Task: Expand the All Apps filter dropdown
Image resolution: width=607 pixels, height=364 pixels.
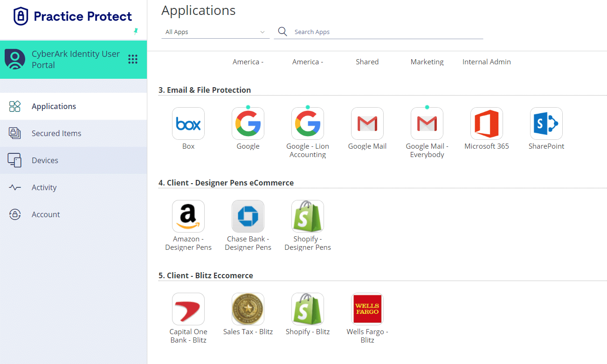Action: (215, 32)
